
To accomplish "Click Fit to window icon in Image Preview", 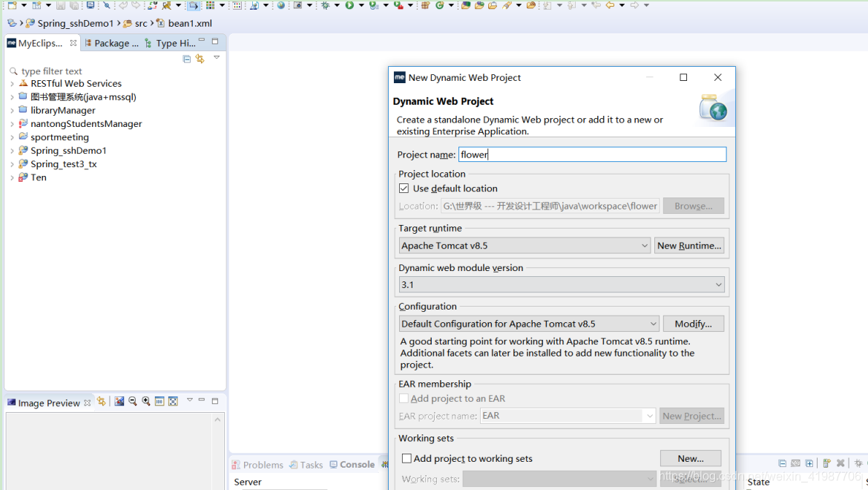I will coord(174,402).
